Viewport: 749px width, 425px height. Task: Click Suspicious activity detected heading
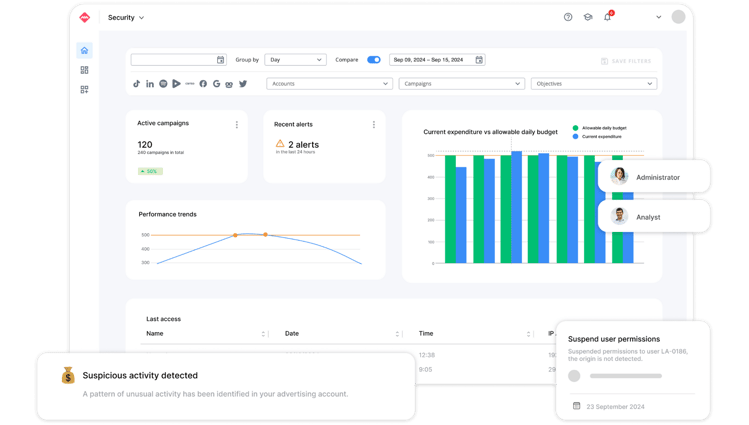point(140,375)
